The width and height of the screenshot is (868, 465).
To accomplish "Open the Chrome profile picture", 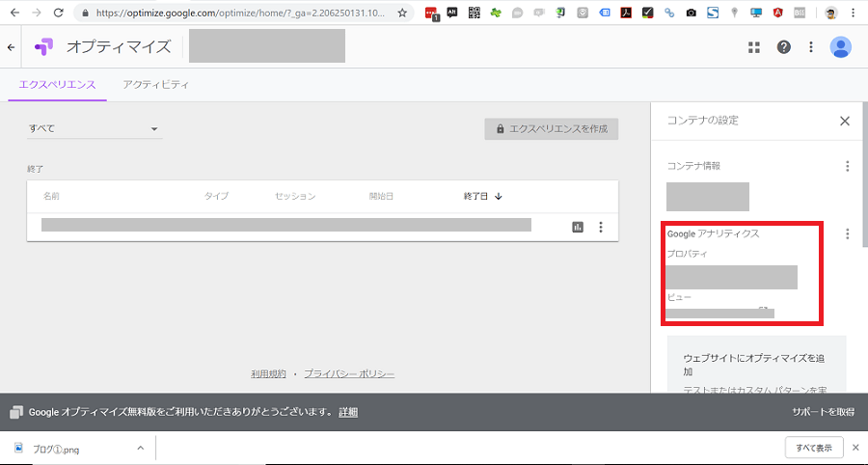I will 831,13.
